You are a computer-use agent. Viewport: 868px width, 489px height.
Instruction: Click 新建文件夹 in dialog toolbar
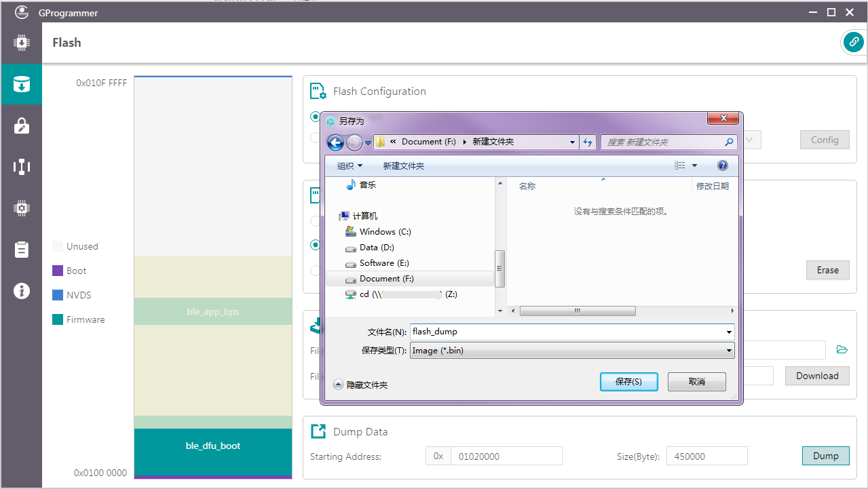[x=403, y=166]
